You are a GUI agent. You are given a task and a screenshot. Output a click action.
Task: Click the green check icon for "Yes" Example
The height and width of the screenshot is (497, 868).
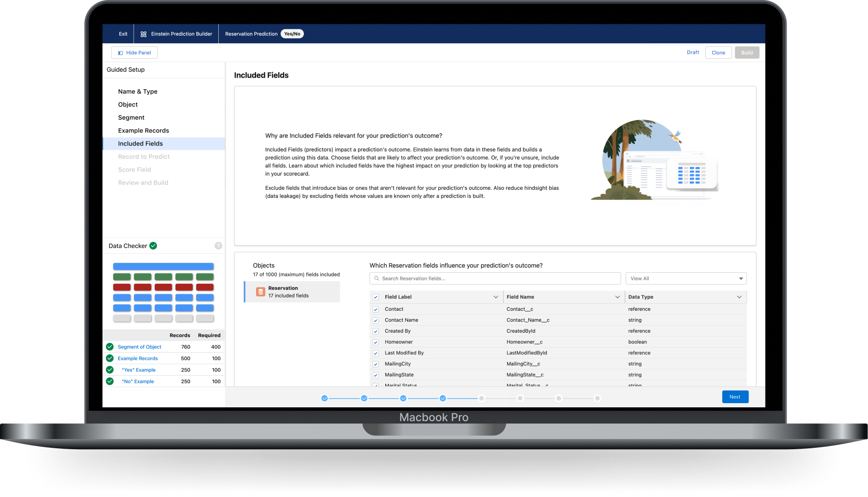click(110, 370)
